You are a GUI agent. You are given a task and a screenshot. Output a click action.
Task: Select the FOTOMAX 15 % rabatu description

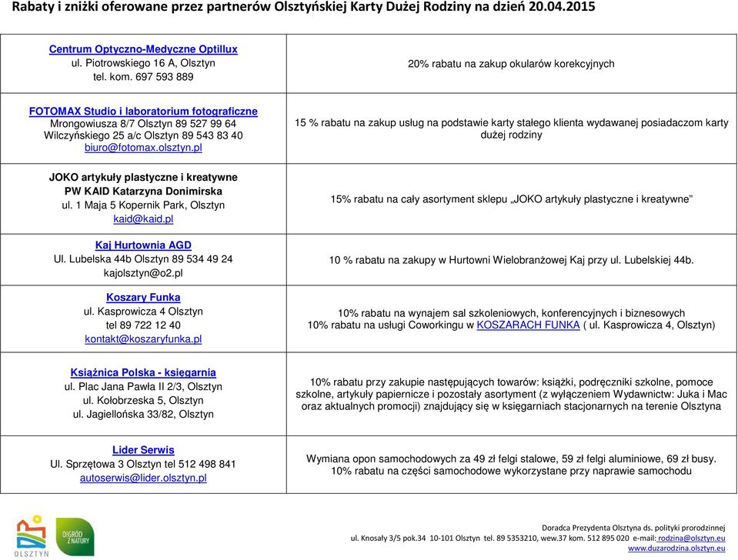coord(511,129)
